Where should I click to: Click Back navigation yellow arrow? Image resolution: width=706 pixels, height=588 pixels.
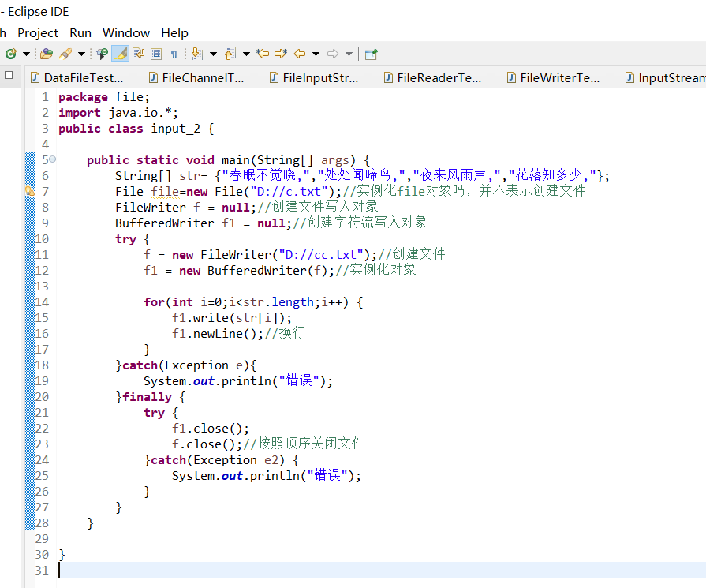coord(299,54)
